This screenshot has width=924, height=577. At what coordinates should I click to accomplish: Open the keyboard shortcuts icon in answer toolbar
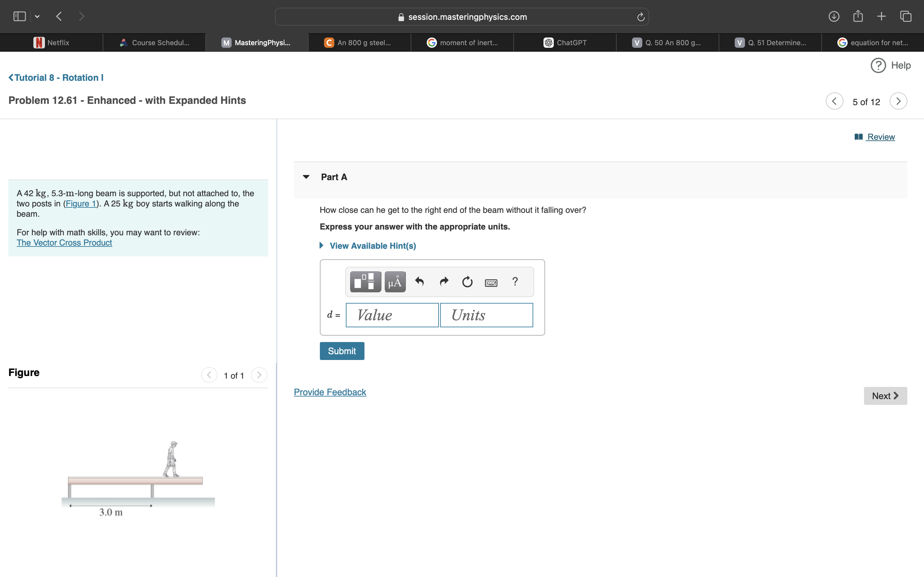[491, 282]
